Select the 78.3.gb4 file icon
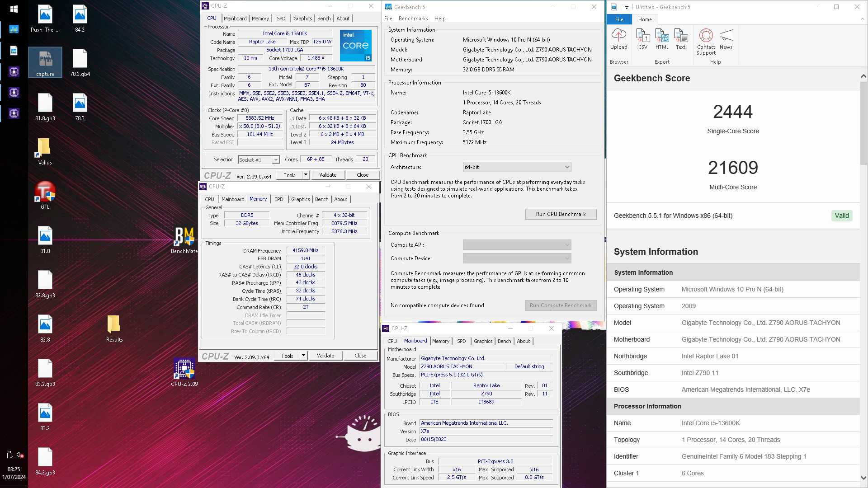868x488 pixels. point(80,63)
